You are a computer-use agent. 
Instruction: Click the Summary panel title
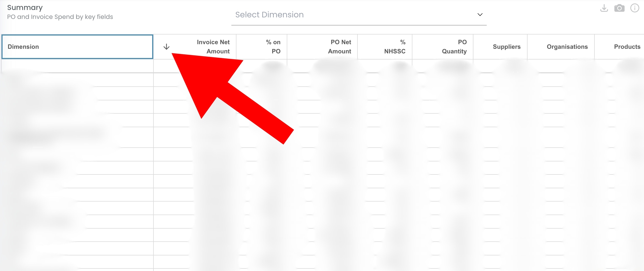[x=25, y=8]
